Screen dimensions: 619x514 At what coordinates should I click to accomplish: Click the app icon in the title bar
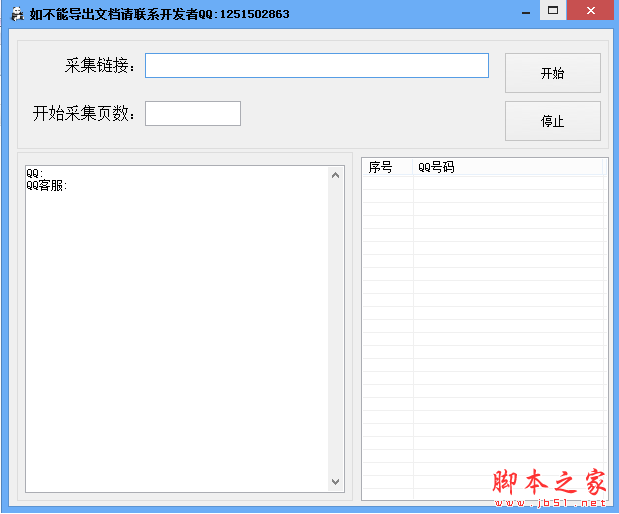point(16,14)
